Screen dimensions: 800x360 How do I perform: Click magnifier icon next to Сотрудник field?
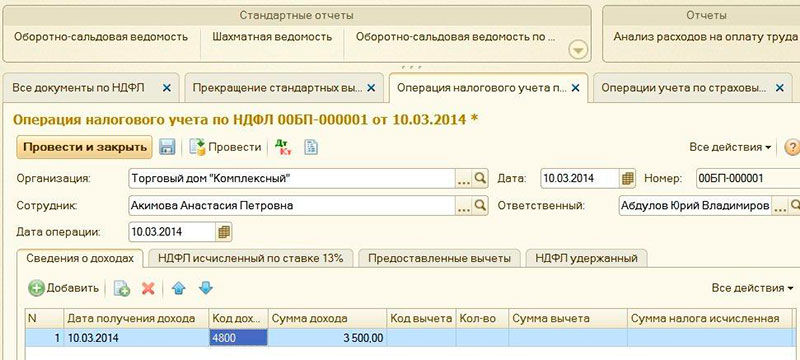tap(480, 205)
